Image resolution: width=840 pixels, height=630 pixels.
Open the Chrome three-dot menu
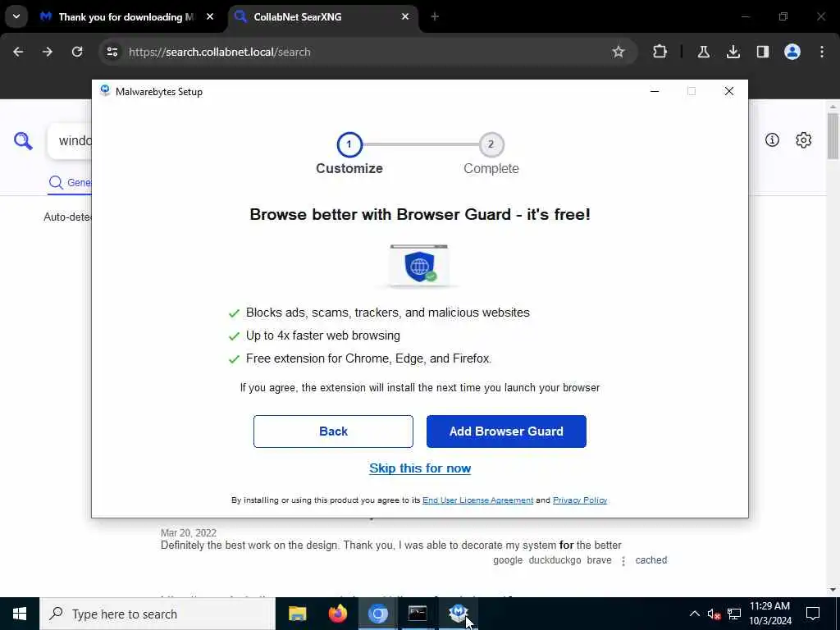(x=822, y=52)
